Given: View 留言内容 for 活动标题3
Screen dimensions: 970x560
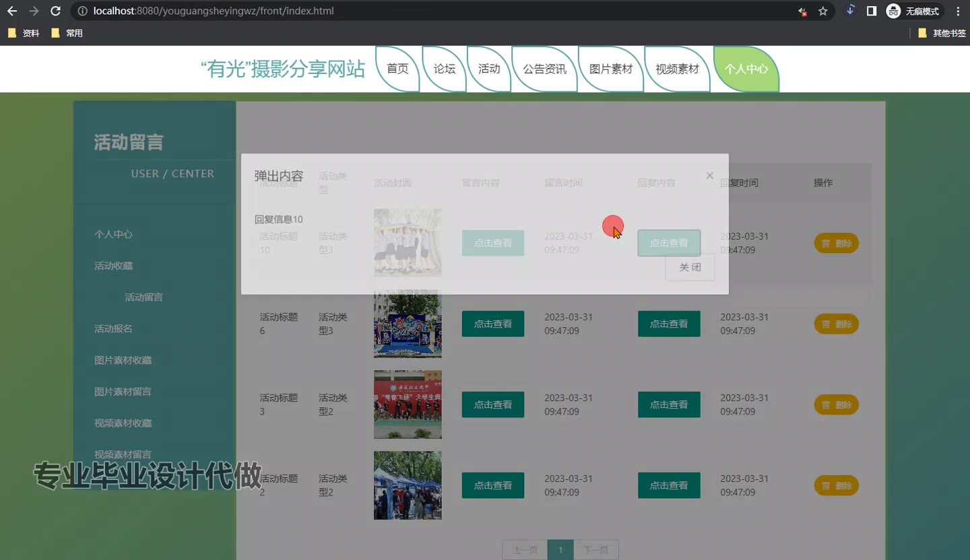Looking at the screenshot, I should pos(493,405).
